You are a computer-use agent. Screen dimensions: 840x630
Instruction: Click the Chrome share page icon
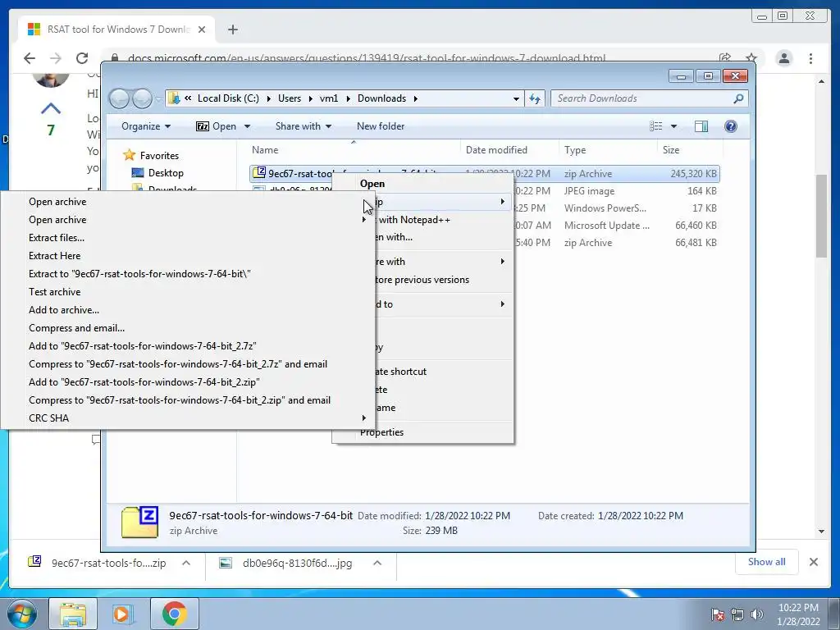point(725,58)
